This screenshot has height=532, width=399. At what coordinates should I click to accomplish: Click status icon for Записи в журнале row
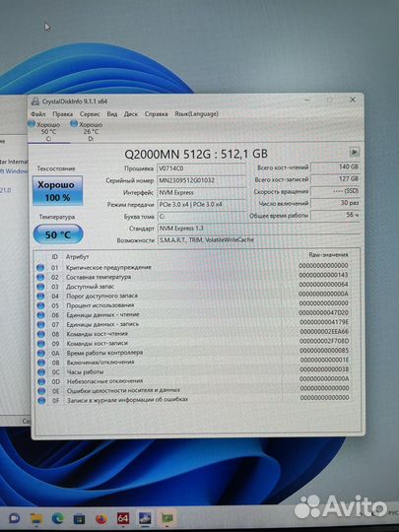pos(41,401)
